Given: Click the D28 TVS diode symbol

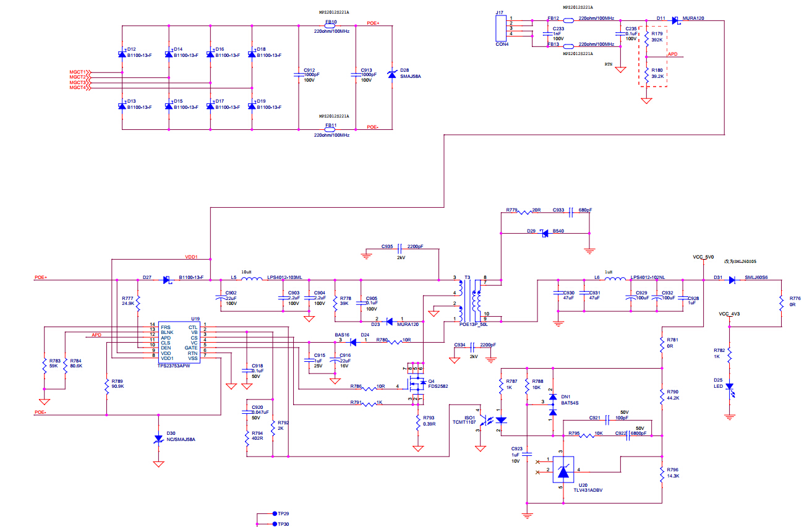Looking at the screenshot, I should (x=391, y=74).
